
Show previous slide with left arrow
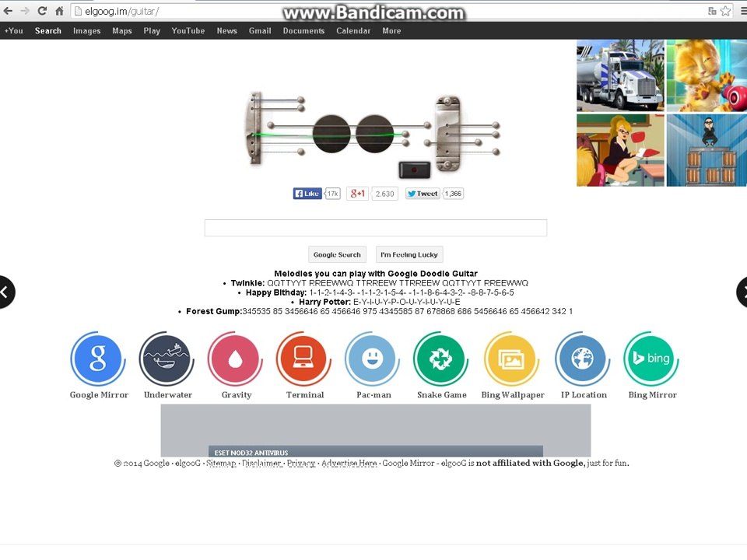coord(5,292)
